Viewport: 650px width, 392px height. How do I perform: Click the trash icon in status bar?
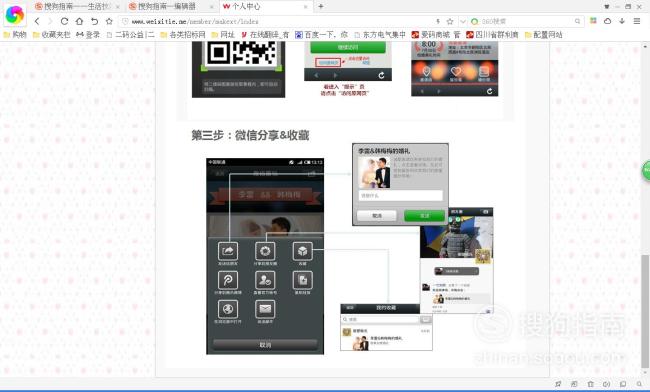590,384
